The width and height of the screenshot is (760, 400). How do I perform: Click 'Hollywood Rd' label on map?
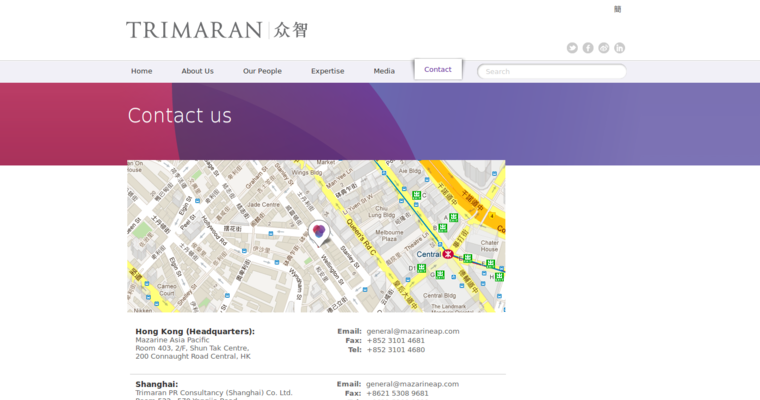tap(214, 231)
